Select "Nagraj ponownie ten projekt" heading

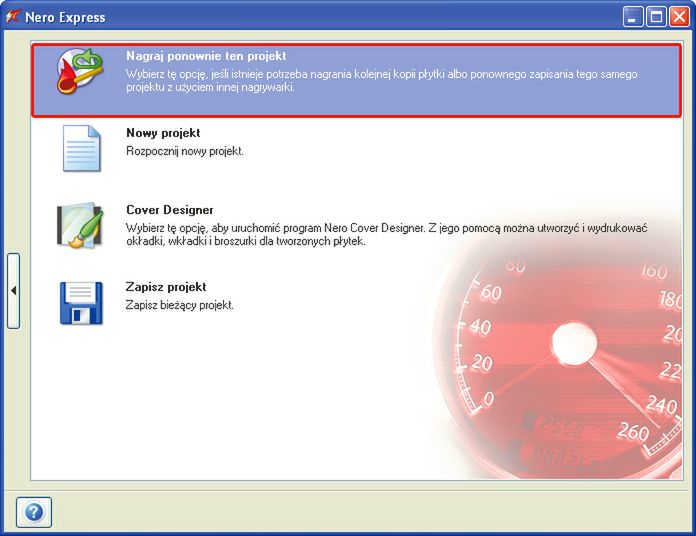click(206, 56)
